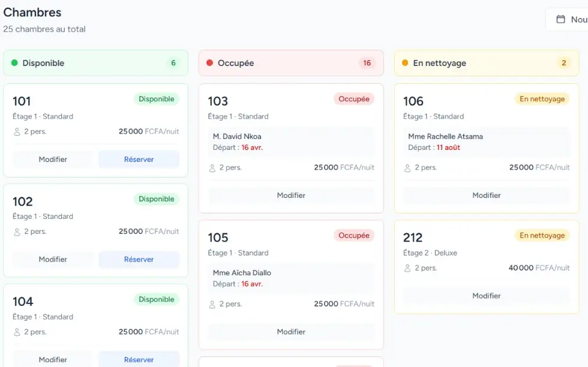Click the 40 000 FCFA/nuit price
Viewport: 588px width, 367px height.
[x=539, y=268]
